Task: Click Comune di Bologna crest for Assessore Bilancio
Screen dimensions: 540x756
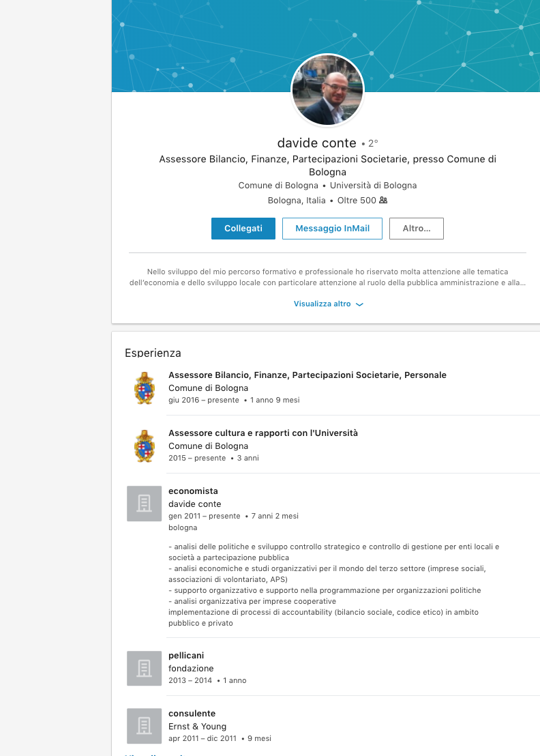Action: [145, 388]
